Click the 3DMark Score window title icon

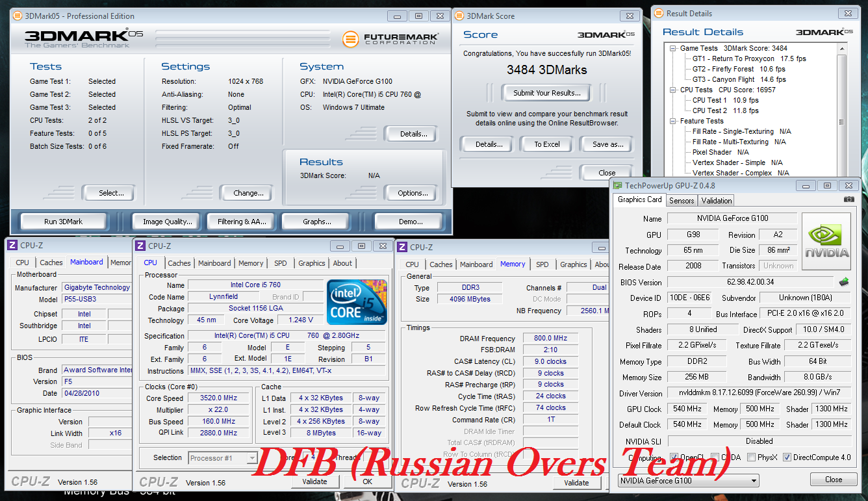click(460, 16)
